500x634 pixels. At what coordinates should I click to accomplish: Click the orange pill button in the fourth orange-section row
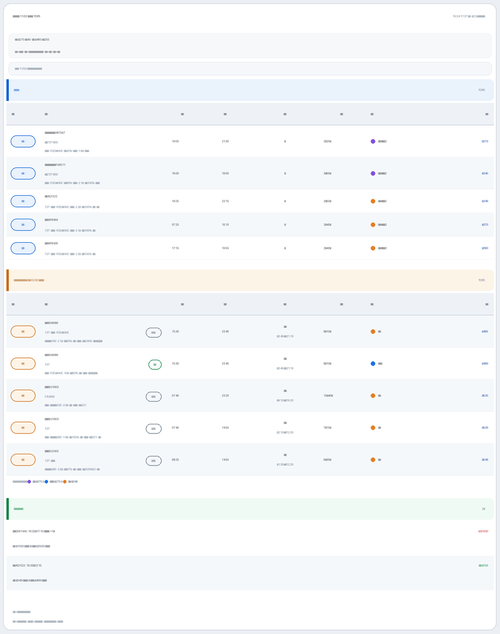[x=23, y=428]
